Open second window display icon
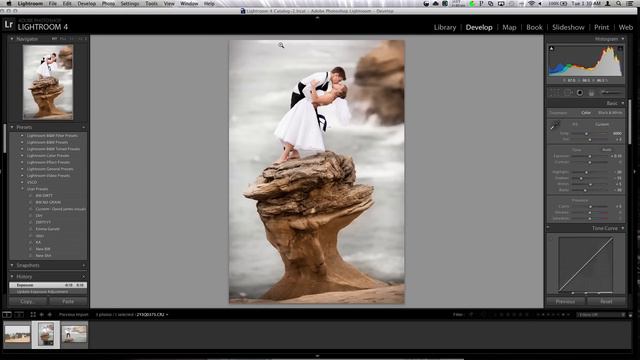The width and height of the screenshot is (640, 360). (19, 315)
